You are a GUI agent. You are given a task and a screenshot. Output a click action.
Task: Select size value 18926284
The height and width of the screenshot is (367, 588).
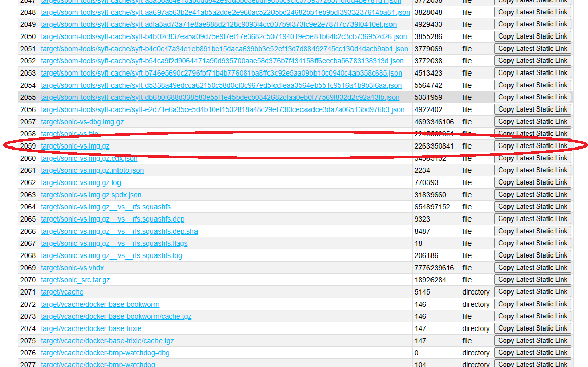(x=430, y=280)
